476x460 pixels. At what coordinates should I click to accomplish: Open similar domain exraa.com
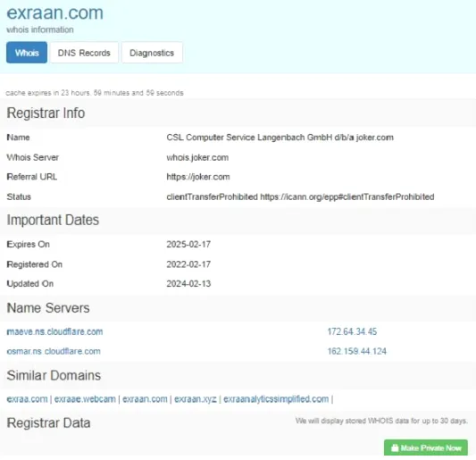27,398
